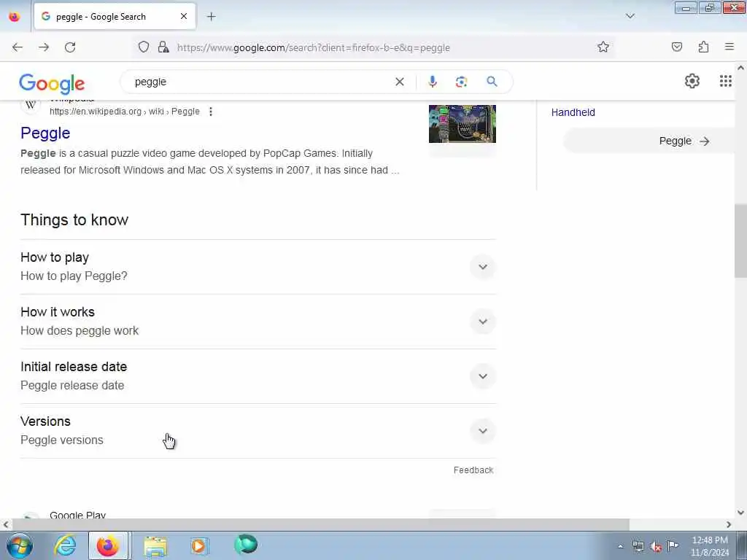Open the Google apps grid
This screenshot has height=560, width=747.
(x=725, y=82)
